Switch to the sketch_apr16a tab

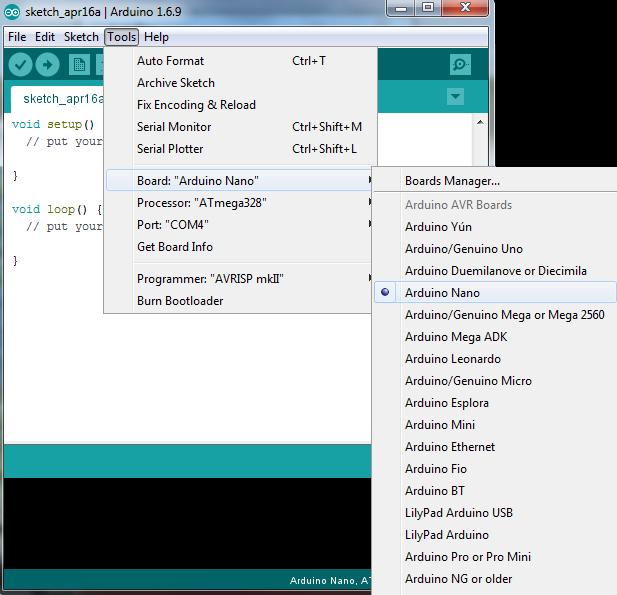coord(58,99)
